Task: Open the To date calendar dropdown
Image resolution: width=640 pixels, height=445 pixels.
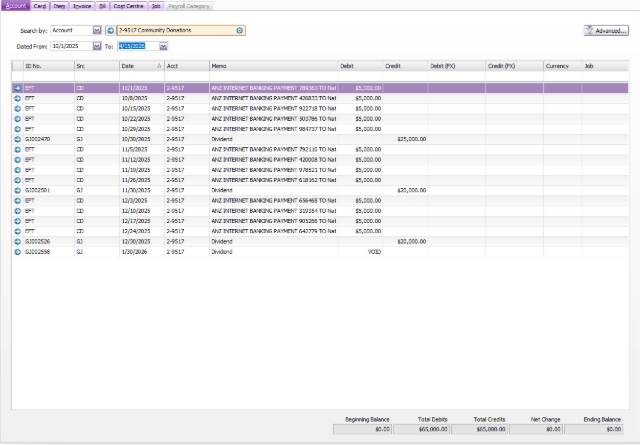Action: click(x=163, y=46)
